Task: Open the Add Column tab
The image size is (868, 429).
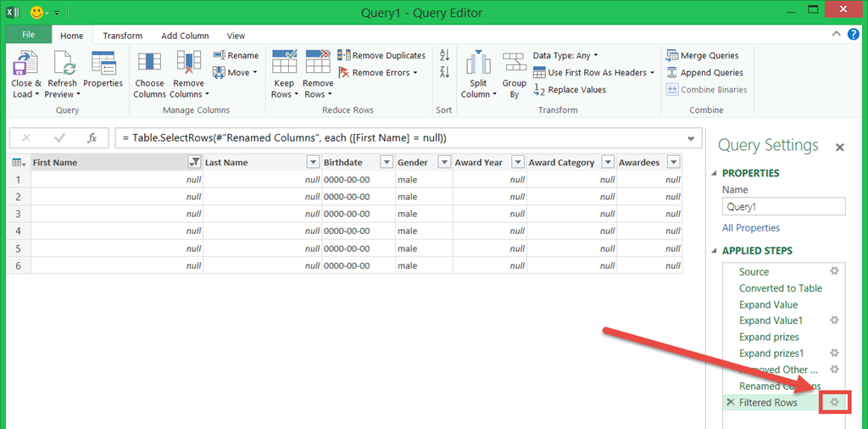Action: pyautogui.click(x=185, y=36)
